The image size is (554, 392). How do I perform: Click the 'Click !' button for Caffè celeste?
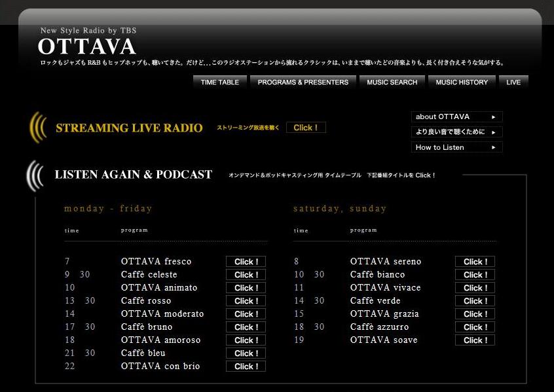pos(246,274)
